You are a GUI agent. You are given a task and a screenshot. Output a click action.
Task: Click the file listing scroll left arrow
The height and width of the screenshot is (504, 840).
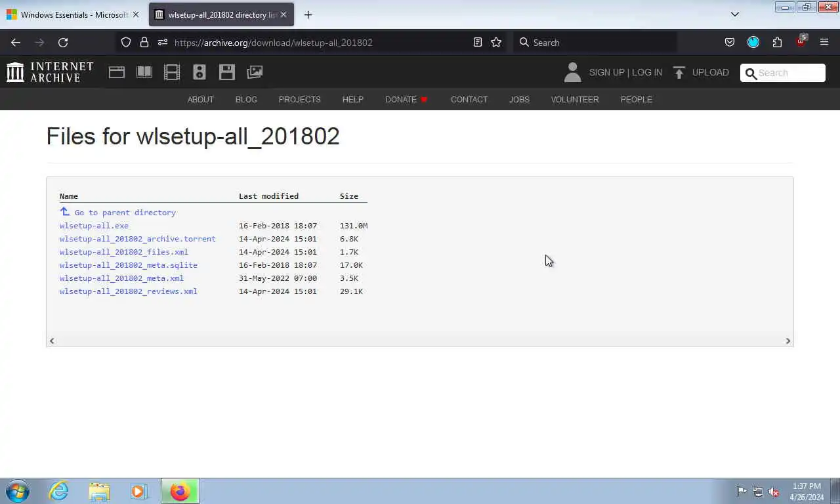click(x=52, y=341)
